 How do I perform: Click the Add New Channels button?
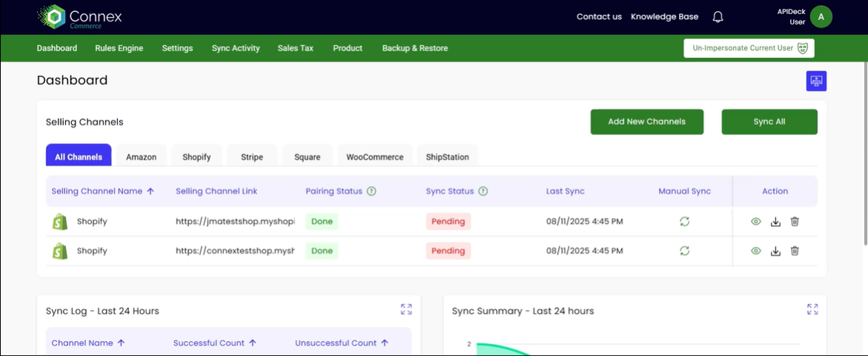(646, 122)
